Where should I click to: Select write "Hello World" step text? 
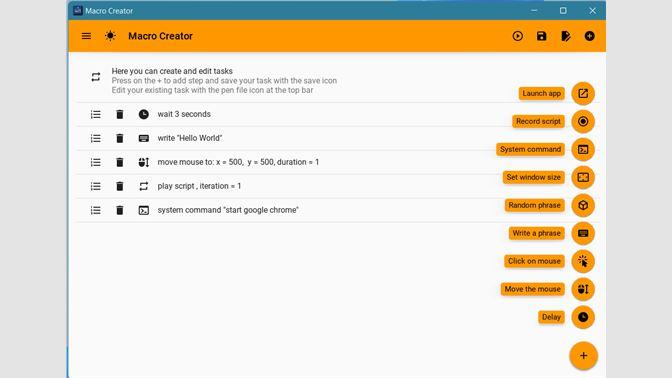(x=190, y=138)
